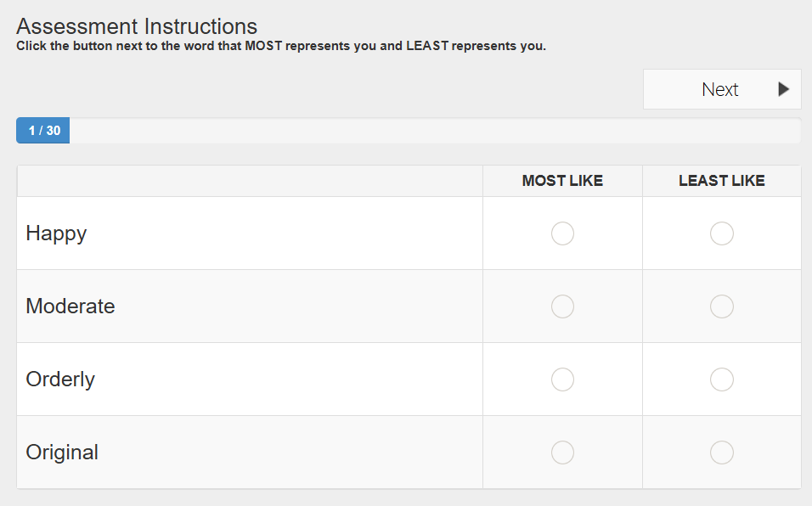Click the Next button label
Viewport: 812px width, 506px height.
click(719, 90)
